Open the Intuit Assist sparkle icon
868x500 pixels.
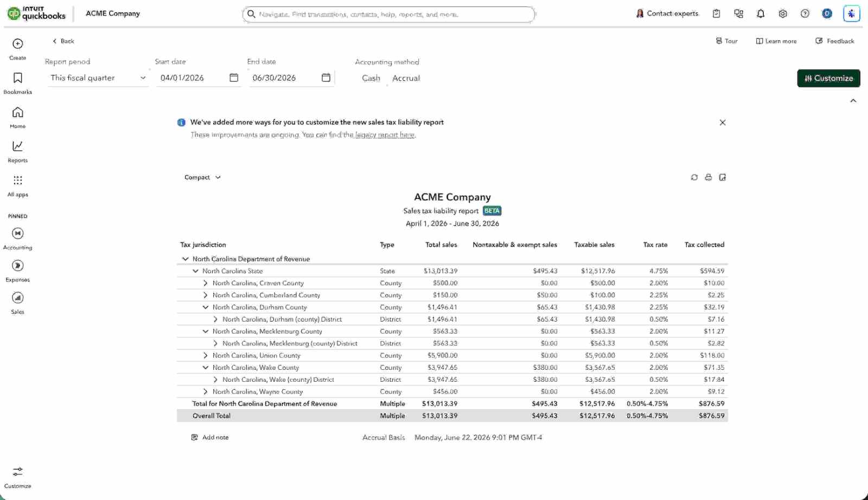(851, 14)
